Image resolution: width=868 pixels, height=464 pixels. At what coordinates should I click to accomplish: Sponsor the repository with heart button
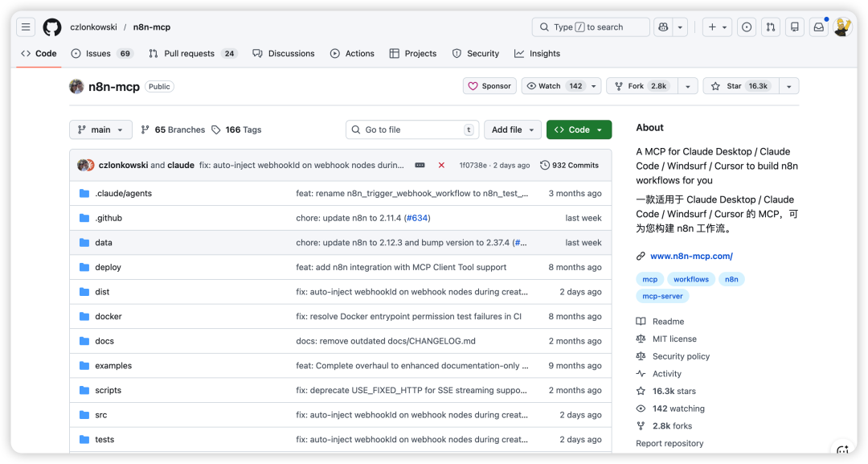pos(489,86)
